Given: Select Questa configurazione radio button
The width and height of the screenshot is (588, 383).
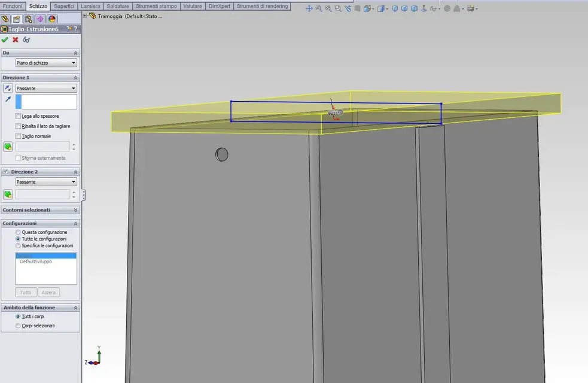Looking at the screenshot, I should (x=18, y=232).
